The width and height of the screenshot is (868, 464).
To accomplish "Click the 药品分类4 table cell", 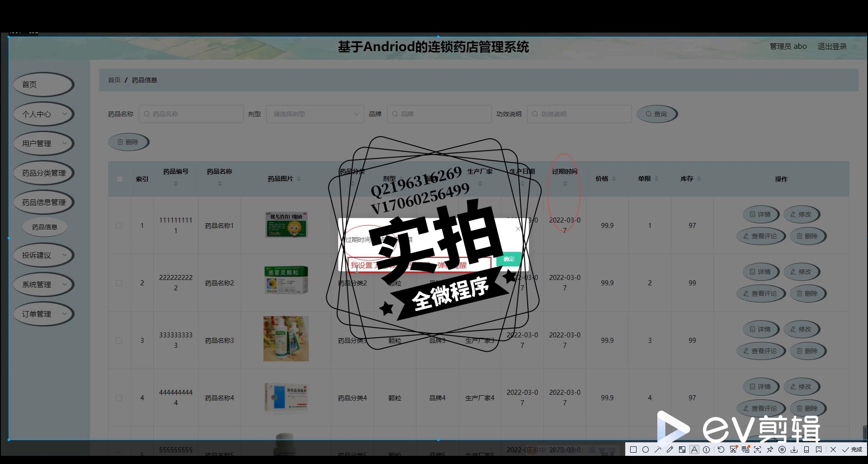I will pos(352,398).
